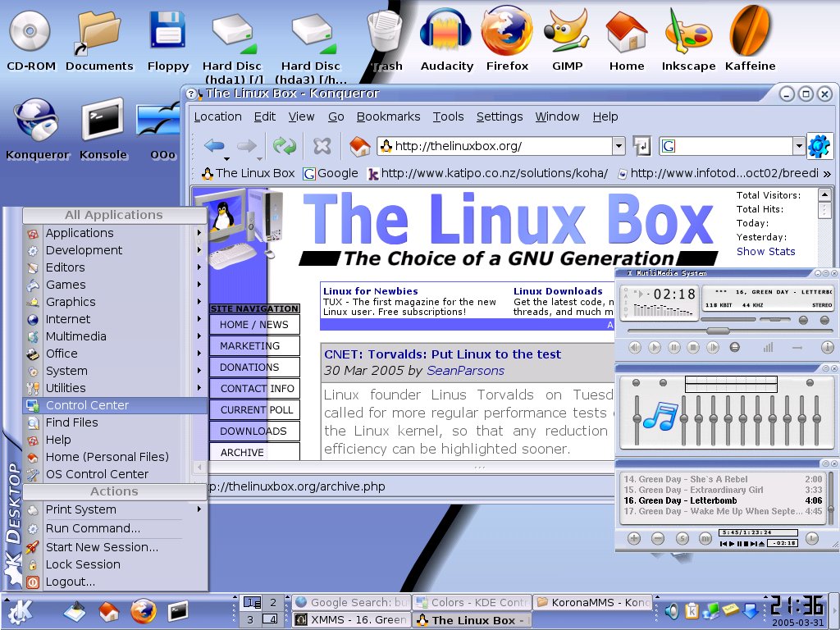
Task: Open the Google bookmark in the bookmark toolbar
Action: tap(331, 174)
